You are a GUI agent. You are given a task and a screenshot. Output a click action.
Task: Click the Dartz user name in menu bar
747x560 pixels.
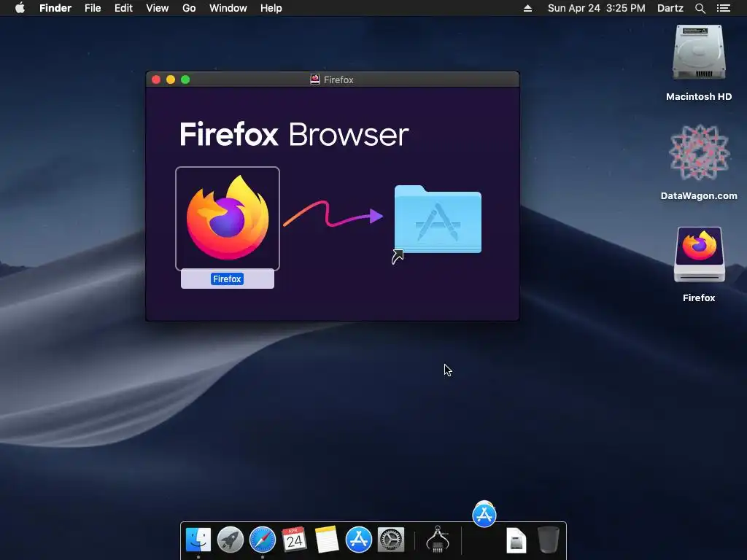point(670,8)
